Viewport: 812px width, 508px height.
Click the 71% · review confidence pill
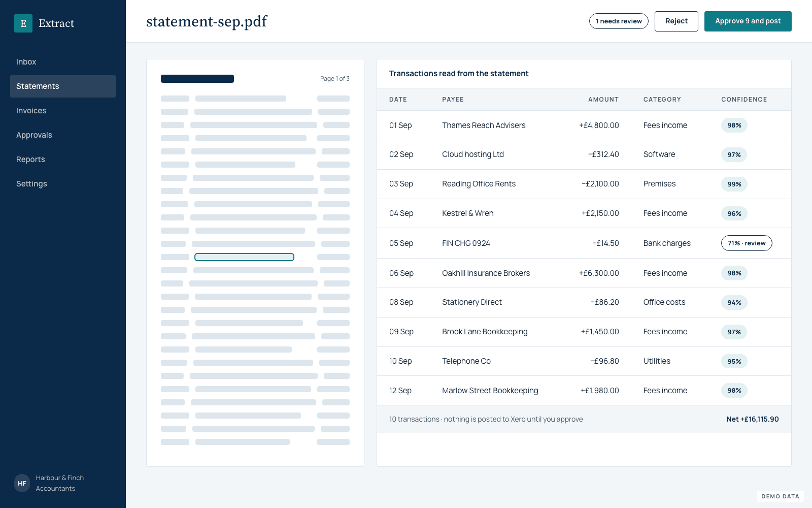(747, 243)
